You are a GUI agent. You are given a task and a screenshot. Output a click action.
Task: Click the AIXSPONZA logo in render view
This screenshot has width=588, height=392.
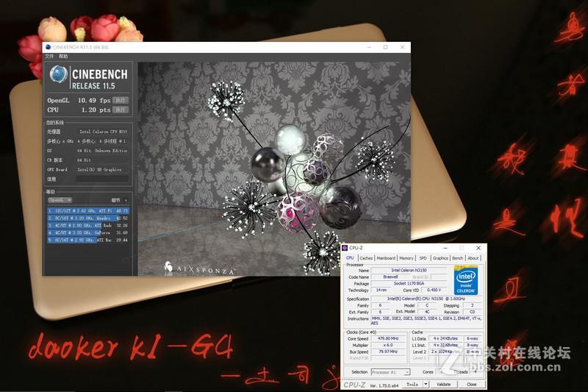pyautogui.click(x=196, y=269)
